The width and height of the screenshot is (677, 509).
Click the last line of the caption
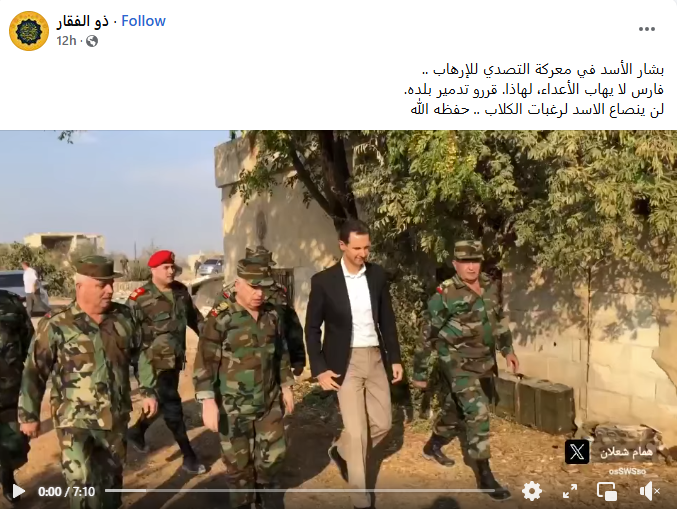[x=537, y=109]
